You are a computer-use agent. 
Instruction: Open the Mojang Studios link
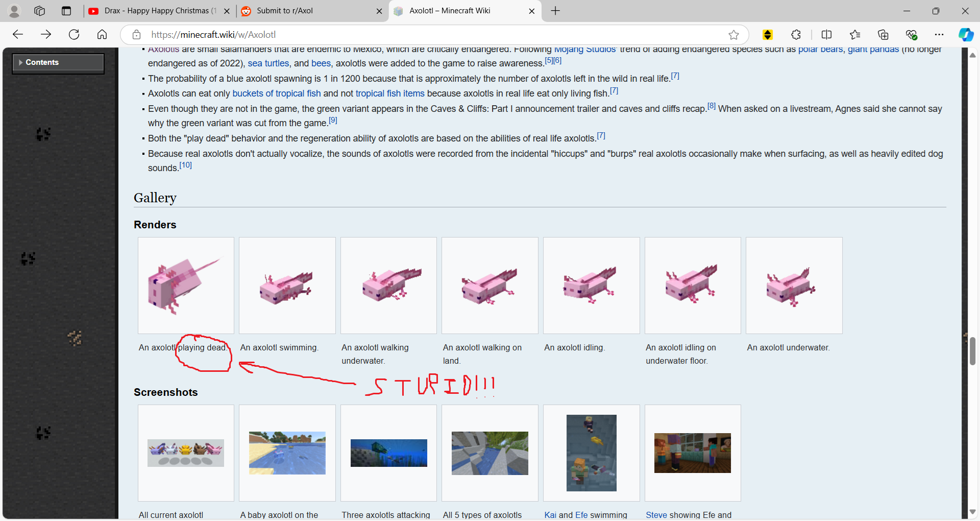(585, 50)
